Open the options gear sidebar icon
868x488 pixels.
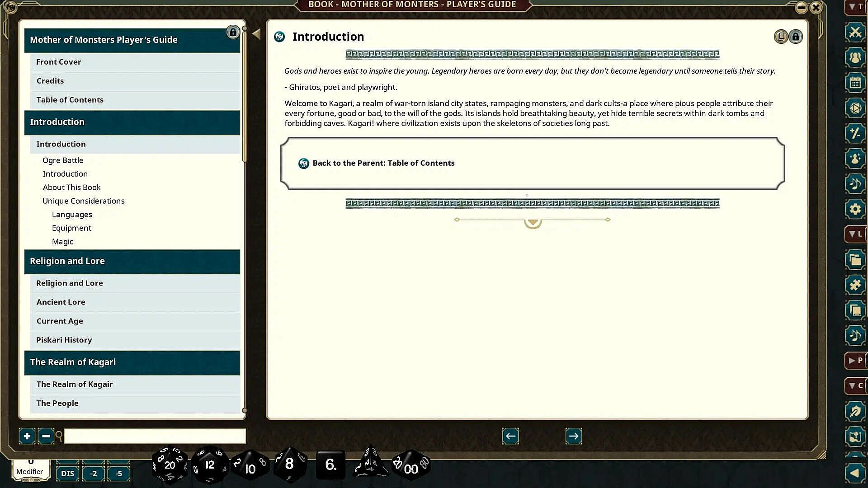coord(855,209)
